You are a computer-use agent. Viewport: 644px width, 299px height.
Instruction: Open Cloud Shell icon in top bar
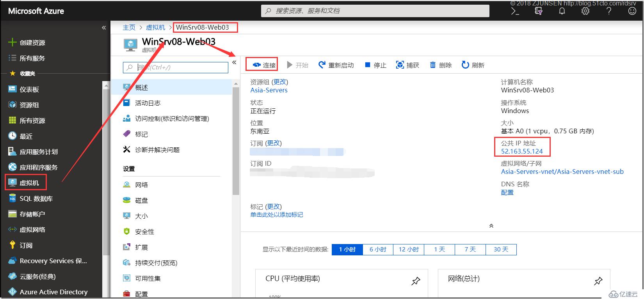coord(515,11)
